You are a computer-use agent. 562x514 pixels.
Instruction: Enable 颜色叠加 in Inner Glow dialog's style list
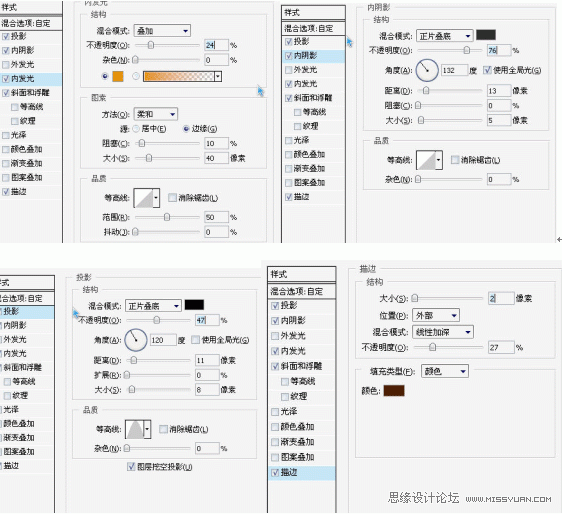5,149
